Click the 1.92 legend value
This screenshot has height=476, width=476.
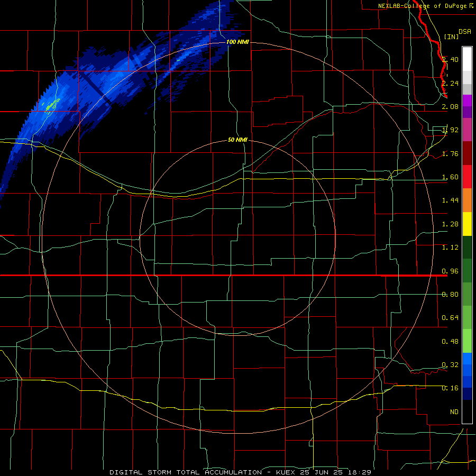point(450,130)
